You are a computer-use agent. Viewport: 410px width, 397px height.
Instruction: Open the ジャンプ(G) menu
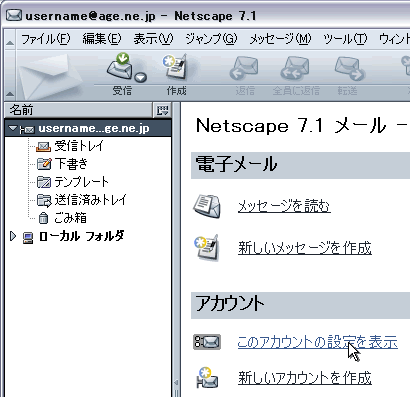[211, 39]
